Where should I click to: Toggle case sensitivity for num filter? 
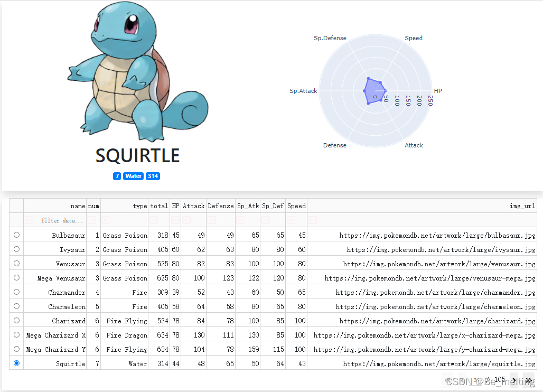pyautogui.click(x=92, y=220)
